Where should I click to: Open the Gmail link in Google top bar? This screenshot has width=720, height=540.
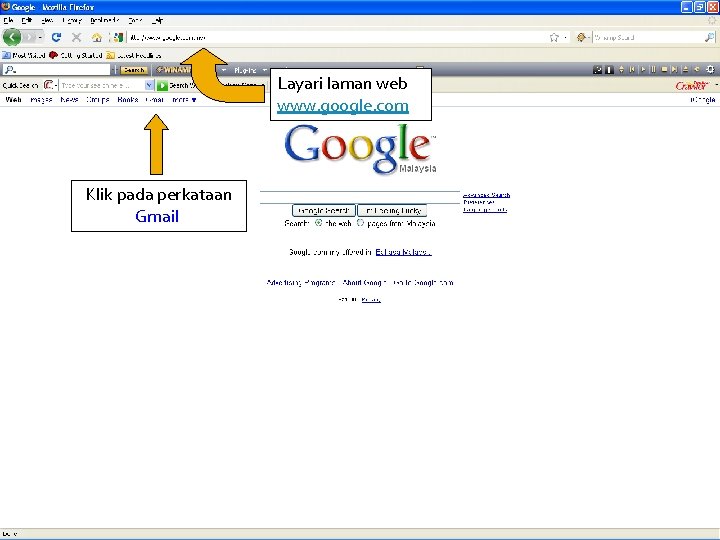tap(155, 100)
